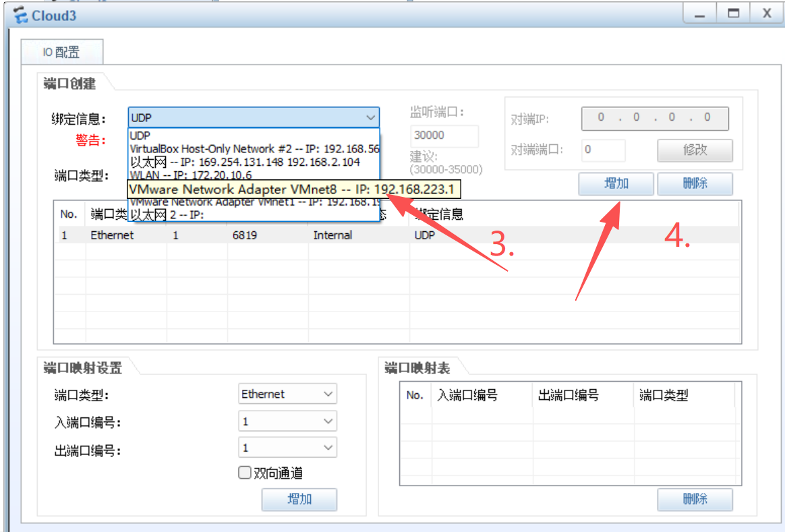Select Ethernet row 1 in port table
The width and height of the screenshot is (785, 532).
397,235
